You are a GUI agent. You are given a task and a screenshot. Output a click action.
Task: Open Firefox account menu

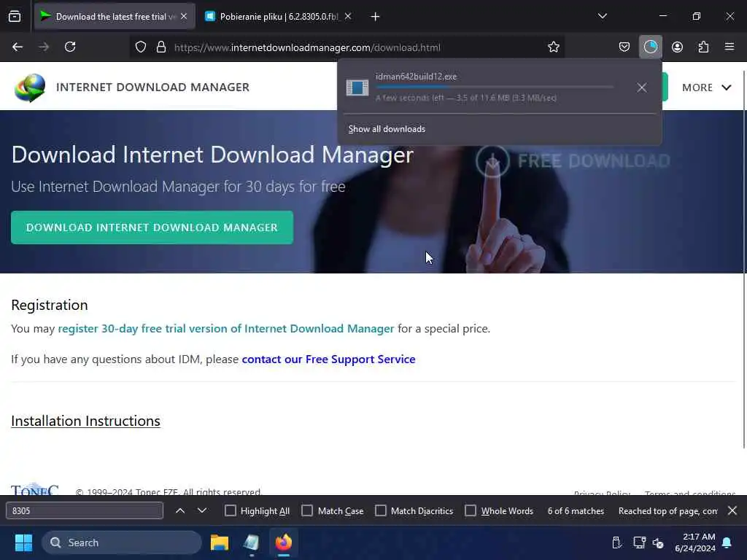tap(677, 47)
